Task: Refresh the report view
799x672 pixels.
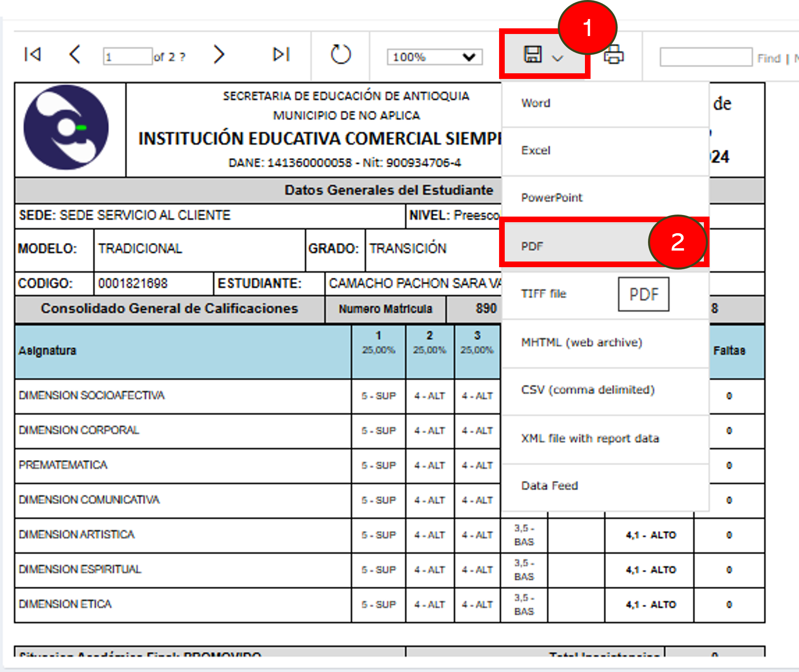Action: click(340, 55)
